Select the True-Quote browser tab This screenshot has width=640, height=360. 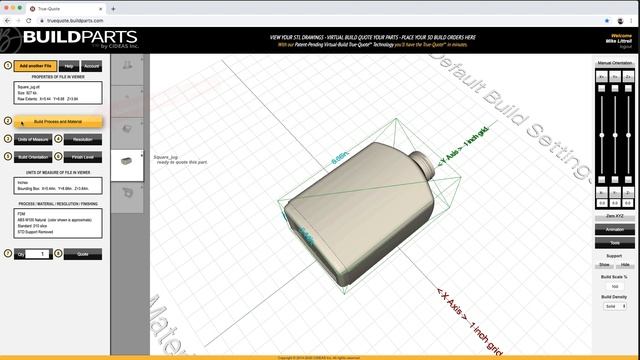pos(65,9)
